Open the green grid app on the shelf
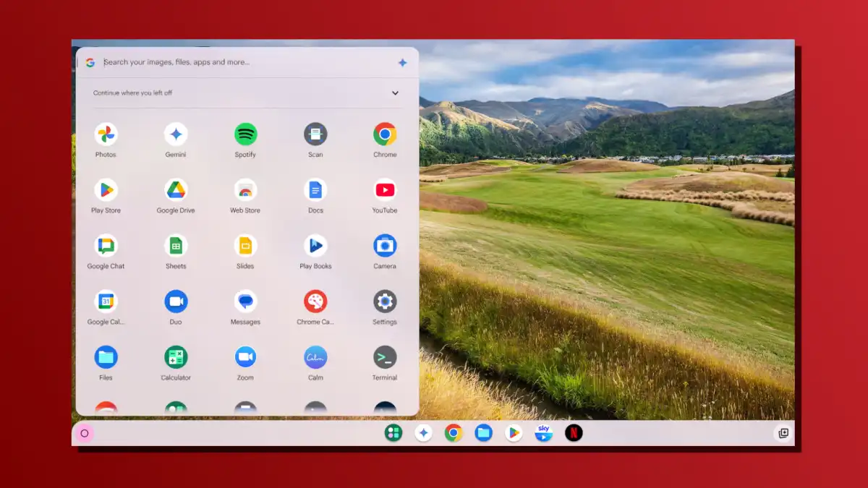This screenshot has width=868, height=488. click(x=393, y=433)
